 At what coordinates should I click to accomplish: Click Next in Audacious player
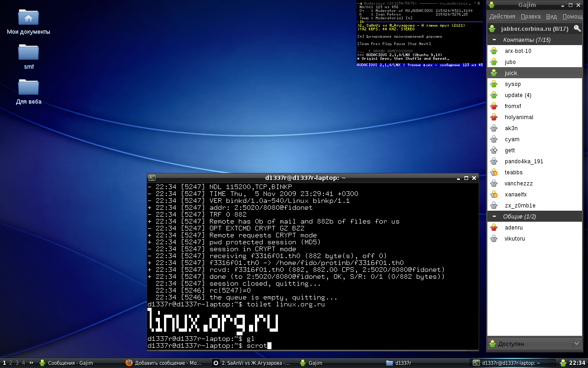point(424,44)
